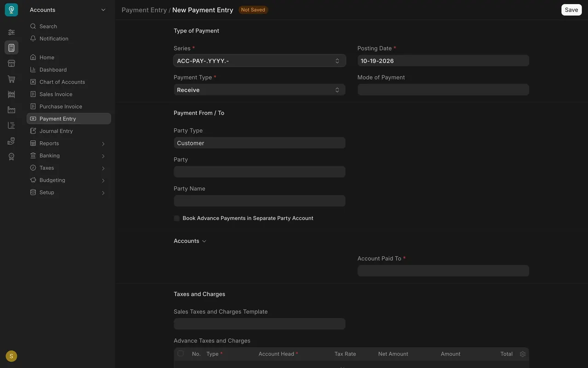Open the sliders settings module icon
Image resolution: width=588 pixels, height=368 pixels.
click(11, 32)
